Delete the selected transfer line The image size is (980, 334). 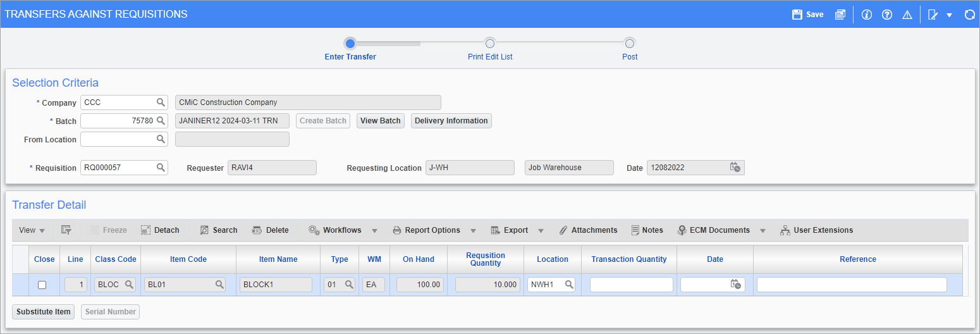(271, 230)
